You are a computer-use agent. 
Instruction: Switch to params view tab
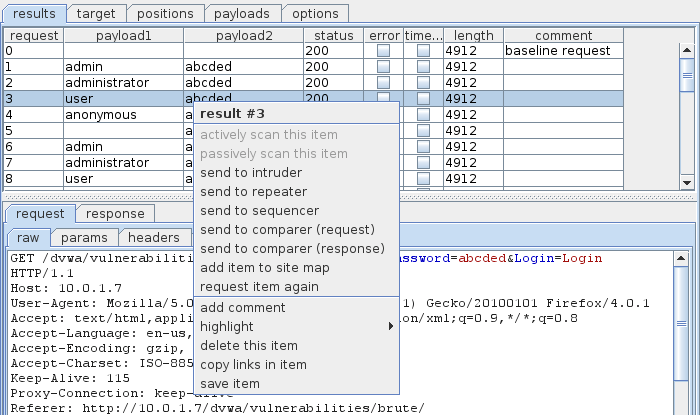[x=83, y=237]
